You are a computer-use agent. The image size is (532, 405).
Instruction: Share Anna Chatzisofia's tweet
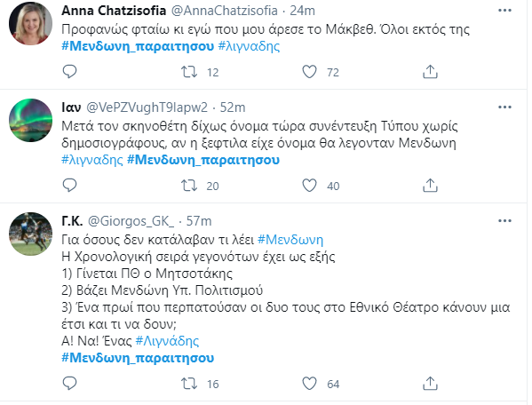pos(430,72)
